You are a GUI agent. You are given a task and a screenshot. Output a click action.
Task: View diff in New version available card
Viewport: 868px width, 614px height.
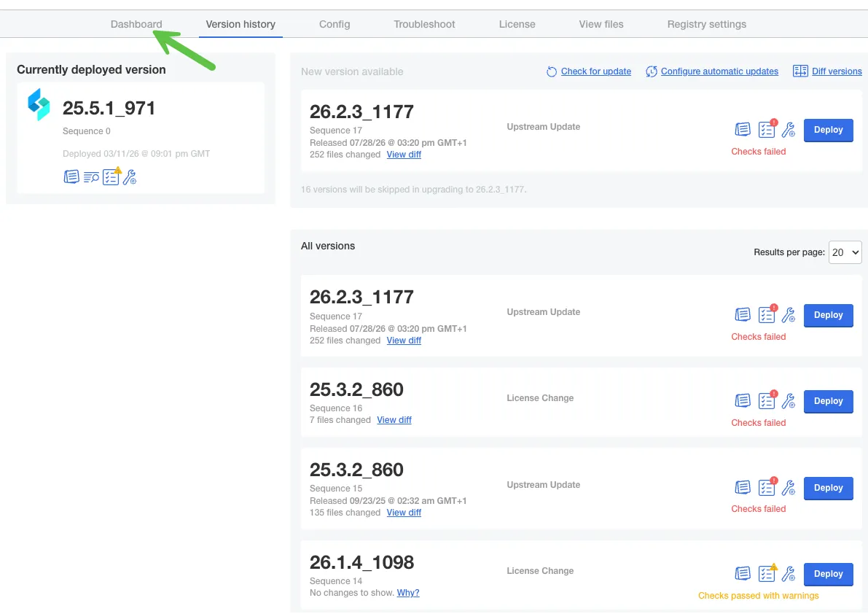tap(404, 155)
